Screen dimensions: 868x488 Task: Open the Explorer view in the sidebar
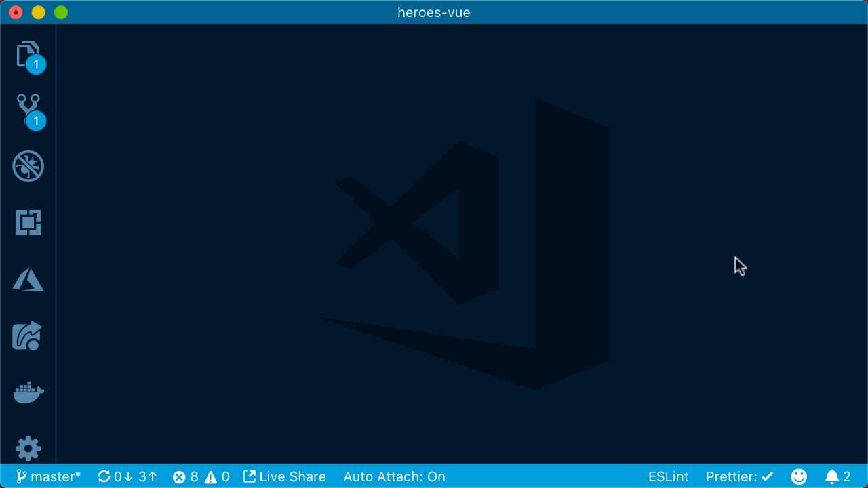pyautogui.click(x=28, y=56)
